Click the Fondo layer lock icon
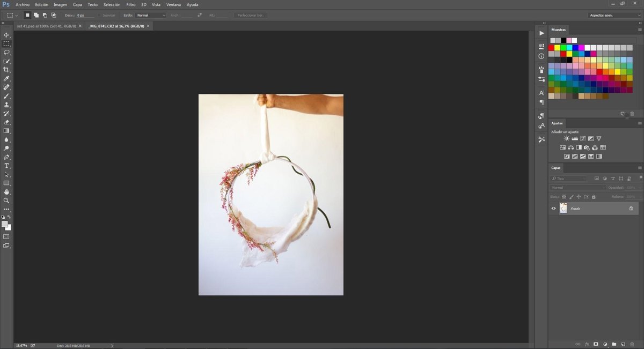 pos(631,209)
